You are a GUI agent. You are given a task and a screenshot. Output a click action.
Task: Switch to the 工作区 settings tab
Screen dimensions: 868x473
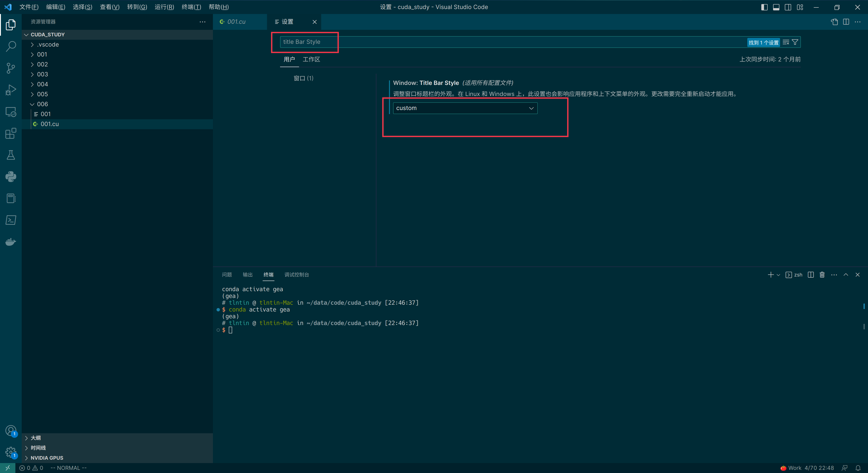pos(311,59)
